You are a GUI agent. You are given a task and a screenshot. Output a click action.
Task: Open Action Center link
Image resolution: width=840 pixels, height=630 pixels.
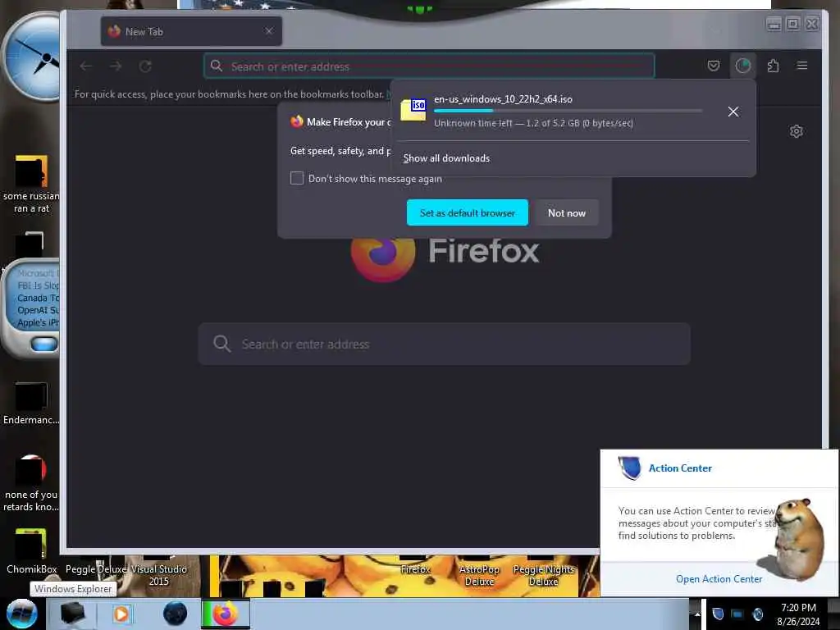click(x=719, y=578)
